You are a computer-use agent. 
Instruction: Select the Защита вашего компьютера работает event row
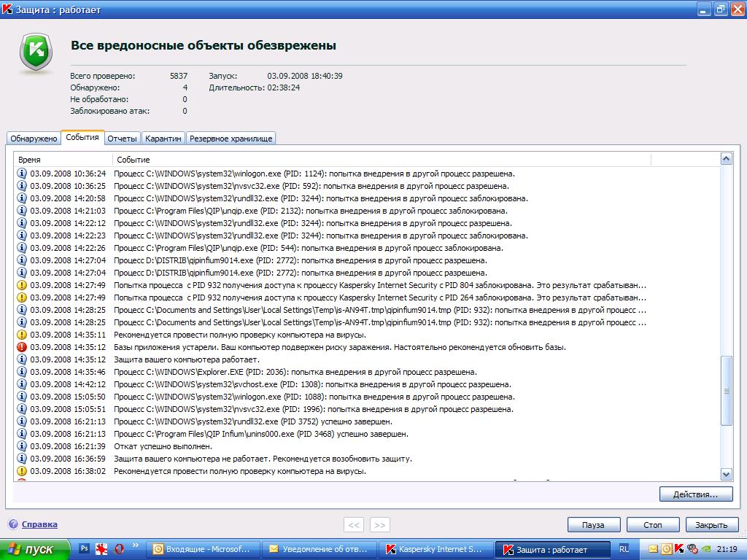pyautogui.click(x=367, y=359)
